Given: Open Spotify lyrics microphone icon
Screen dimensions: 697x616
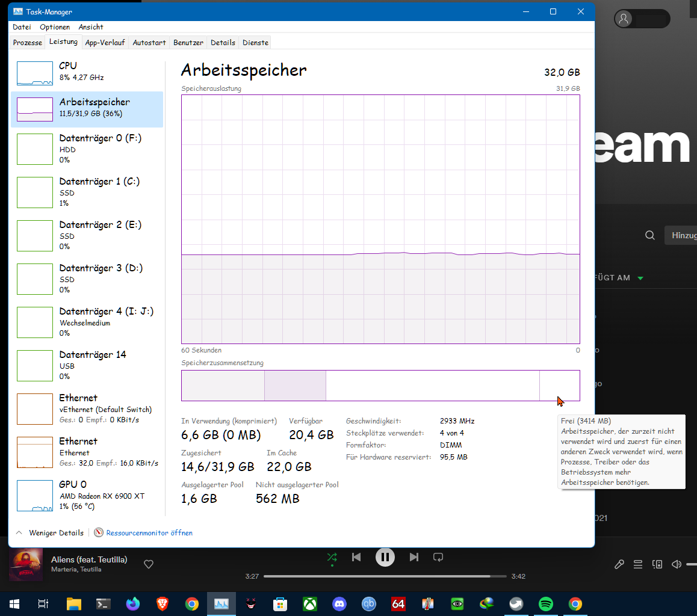Looking at the screenshot, I should click(619, 564).
